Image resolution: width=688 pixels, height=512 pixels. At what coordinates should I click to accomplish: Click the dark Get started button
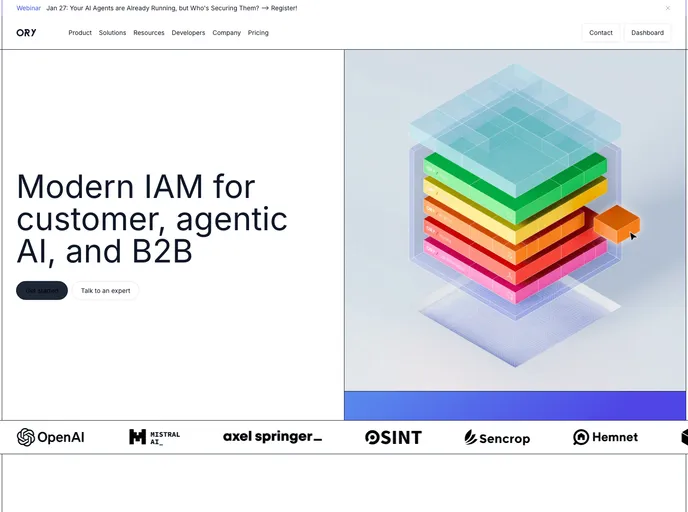click(x=42, y=290)
